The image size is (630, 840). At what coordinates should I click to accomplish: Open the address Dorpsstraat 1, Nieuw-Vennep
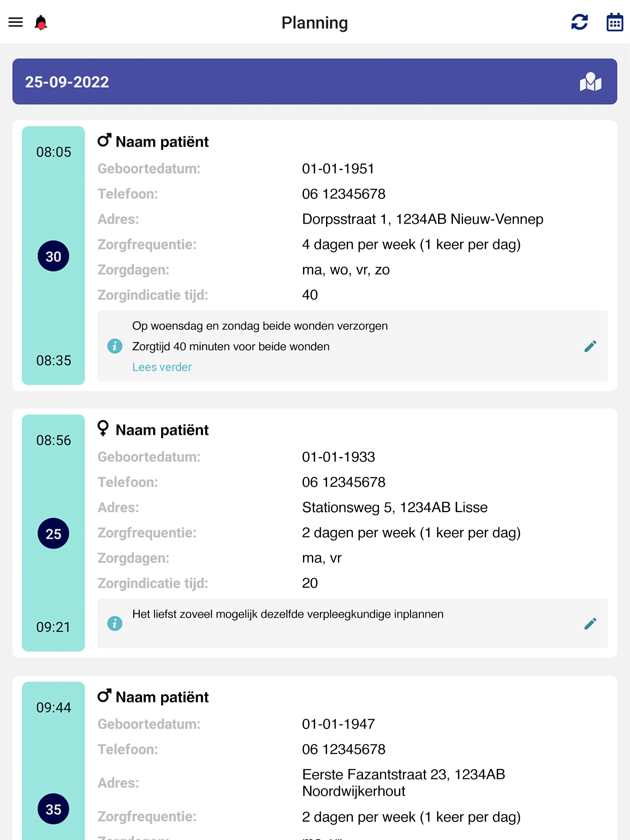[422, 219]
